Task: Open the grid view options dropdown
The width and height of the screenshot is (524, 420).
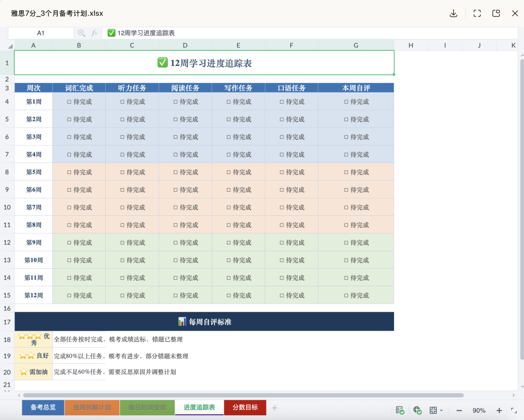Action: point(436,410)
